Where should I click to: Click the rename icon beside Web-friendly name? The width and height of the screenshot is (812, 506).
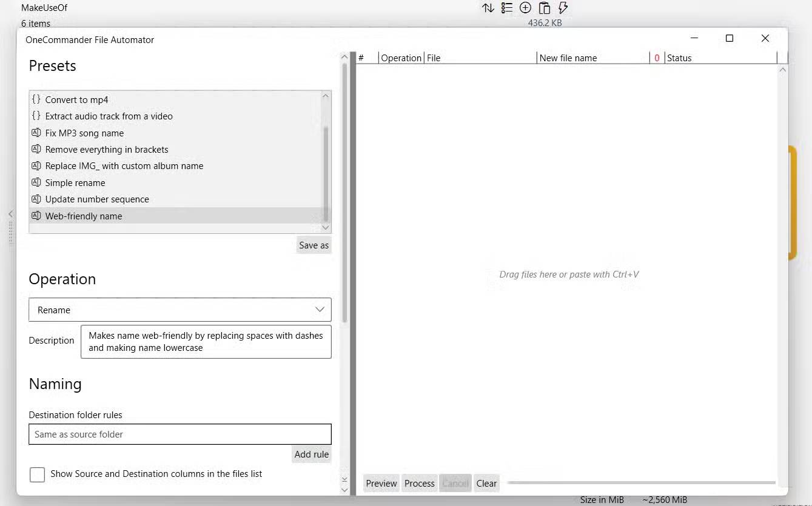click(x=36, y=216)
